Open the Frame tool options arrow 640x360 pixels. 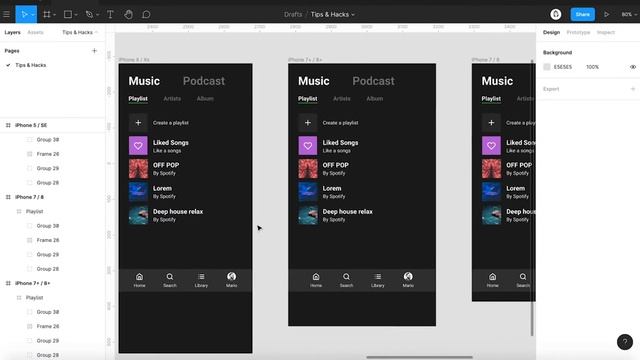point(54,15)
